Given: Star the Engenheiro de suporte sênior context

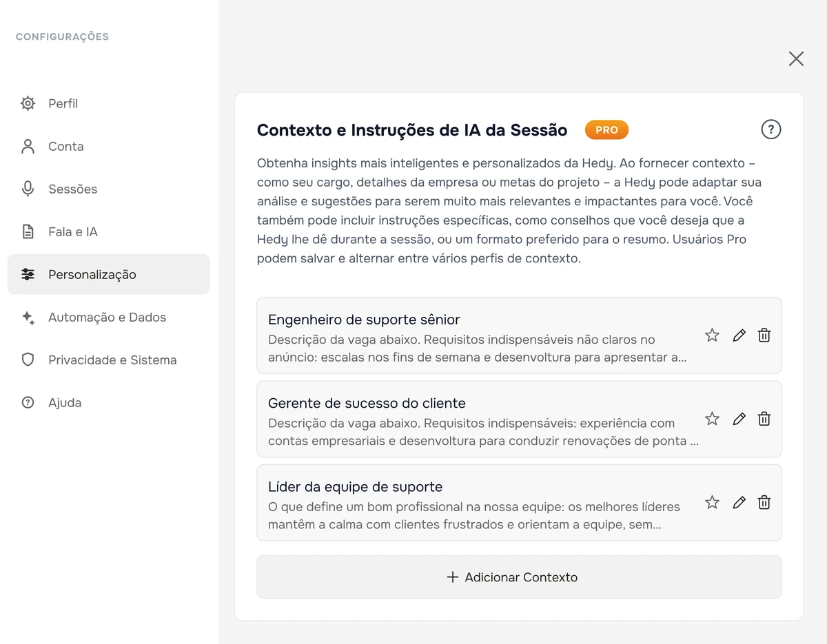Looking at the screenshot, I should tap(712, 335).
